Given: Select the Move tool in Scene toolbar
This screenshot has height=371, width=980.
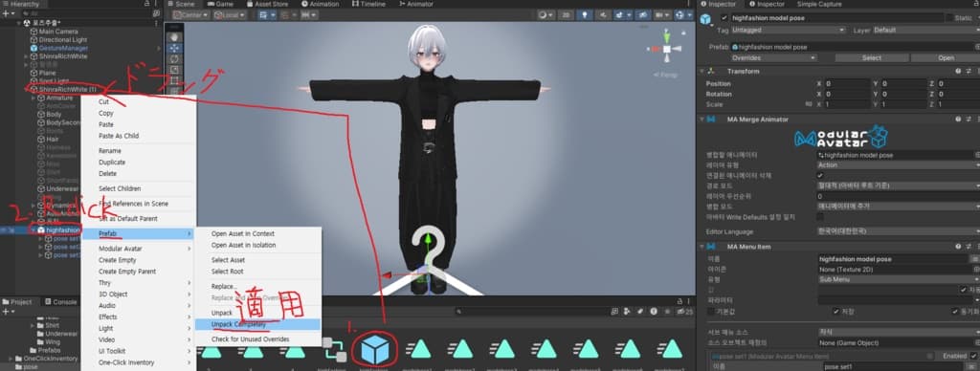Looking at the screenshot, I should click(x=174, y=48).
